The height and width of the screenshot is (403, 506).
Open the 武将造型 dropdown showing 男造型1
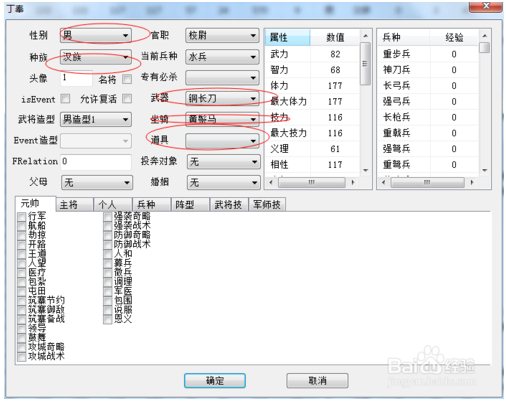click(x=96, y=119)
